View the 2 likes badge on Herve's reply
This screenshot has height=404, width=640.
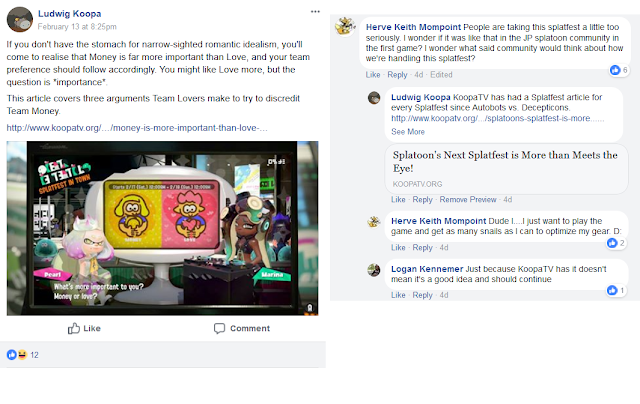pyautogui.click(x=616, y=243)
